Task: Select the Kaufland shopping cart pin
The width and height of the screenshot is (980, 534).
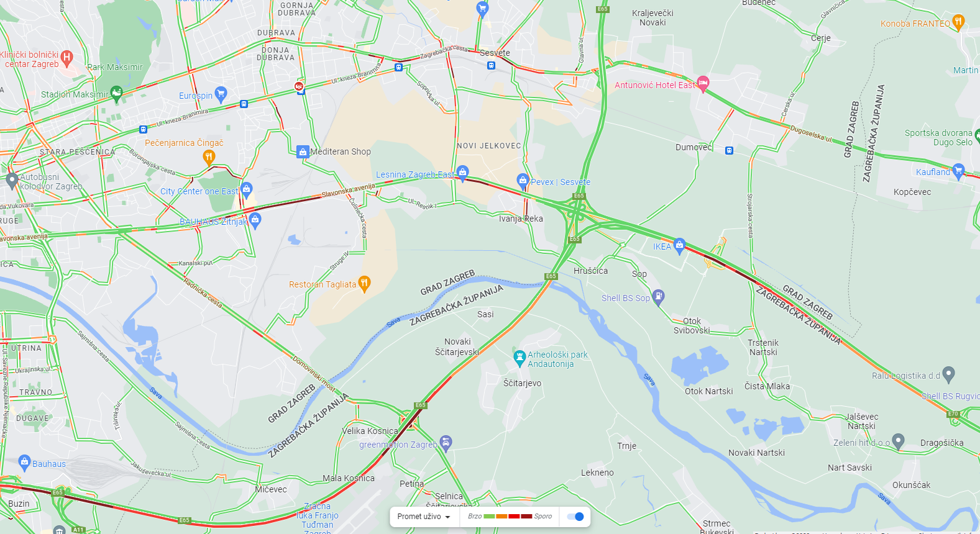Action: pos(958,171)
